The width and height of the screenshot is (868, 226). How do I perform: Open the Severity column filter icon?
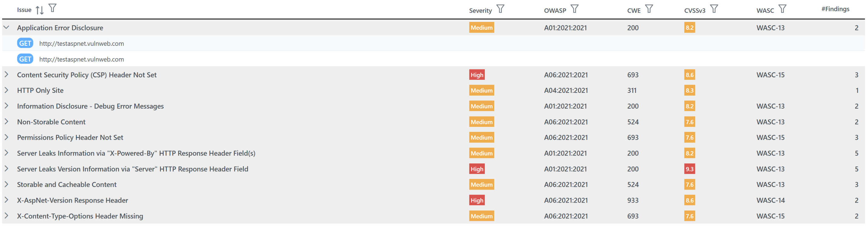click(x=500, y=9)
